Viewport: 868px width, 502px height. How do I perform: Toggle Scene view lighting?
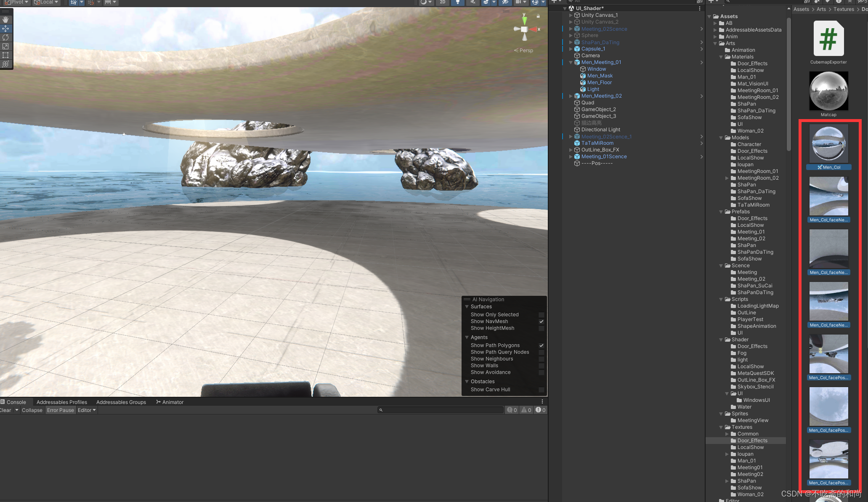click(457, 2)
